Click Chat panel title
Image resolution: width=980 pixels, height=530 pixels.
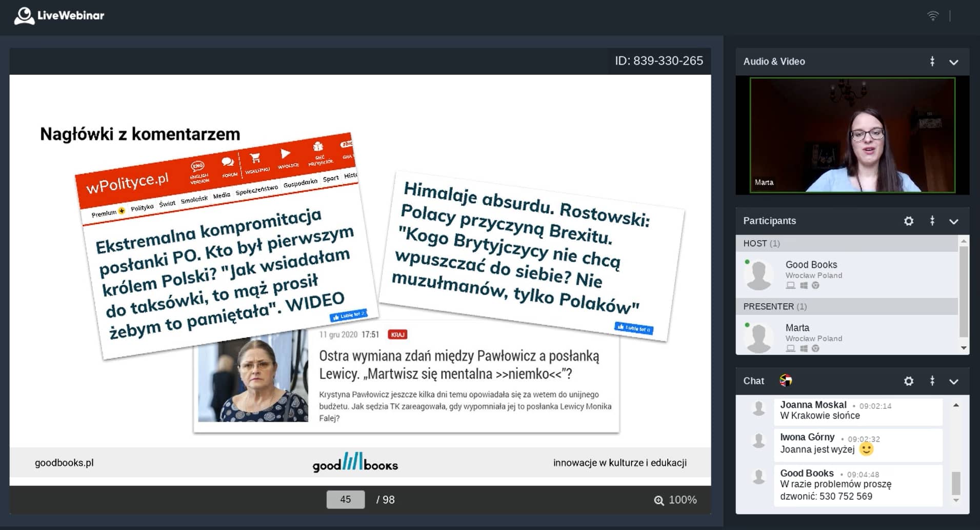(754, 381)
